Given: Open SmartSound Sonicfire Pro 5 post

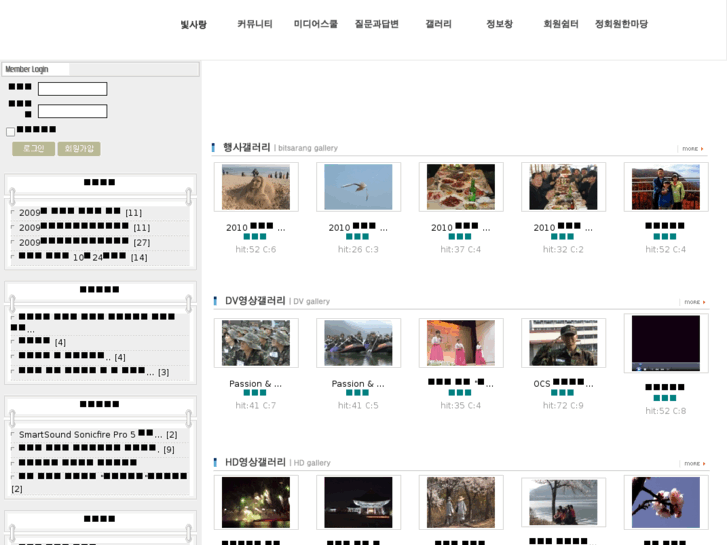Looking at the screenshot, I should coord(98,435).
